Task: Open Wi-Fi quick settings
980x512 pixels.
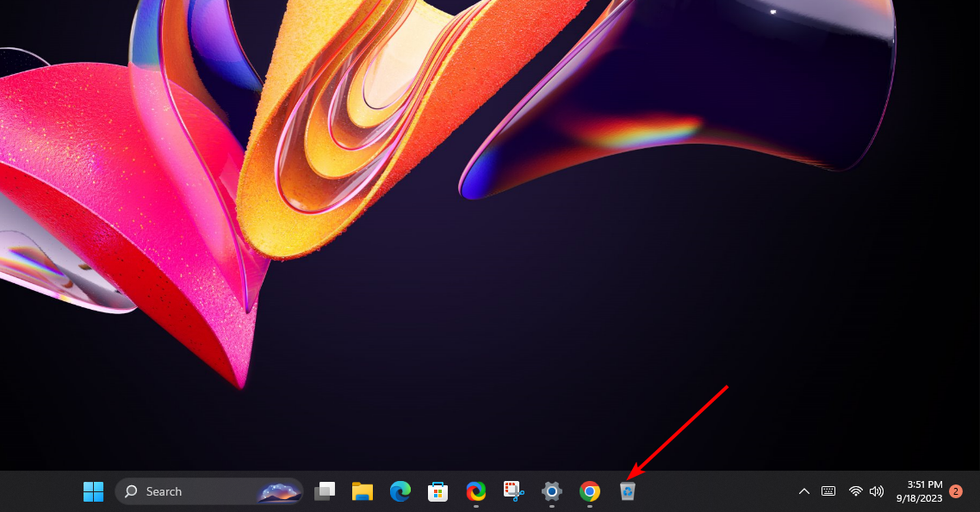Action: click(x=855, y=491)
